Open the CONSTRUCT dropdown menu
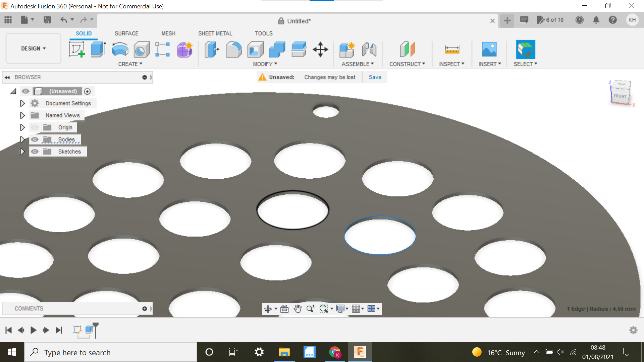 [407, 64]
